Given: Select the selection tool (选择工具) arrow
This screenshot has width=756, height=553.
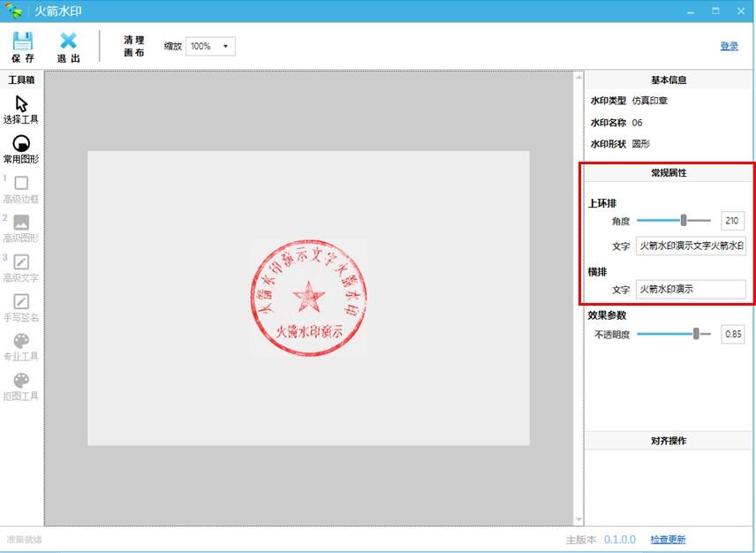Looking at the screenshot, I should pyautogui.click(x=21, y=104).
